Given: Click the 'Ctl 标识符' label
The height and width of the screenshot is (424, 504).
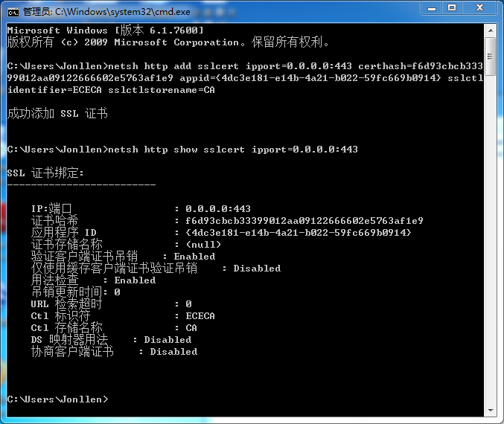Looking at the screenshot, I should pos(60,315).
